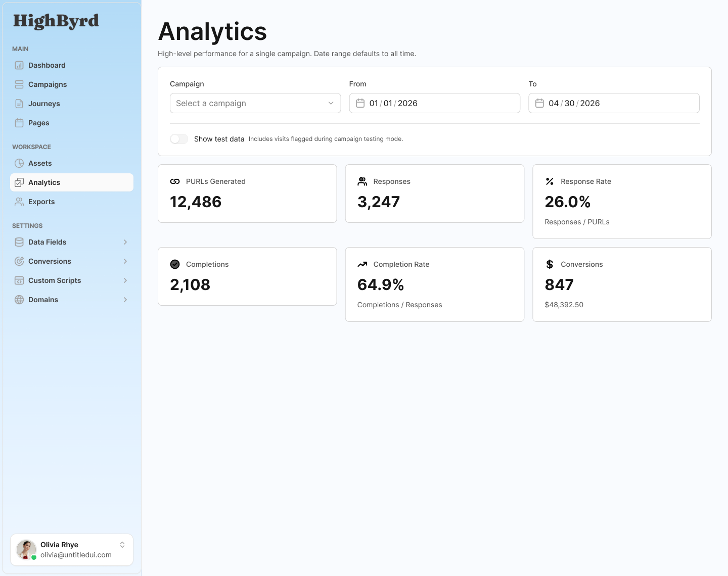Image resolution: width=728 pixels, height=576 pixels.
Task: Click the Responses value 3,247
Action: pos(379,202)
